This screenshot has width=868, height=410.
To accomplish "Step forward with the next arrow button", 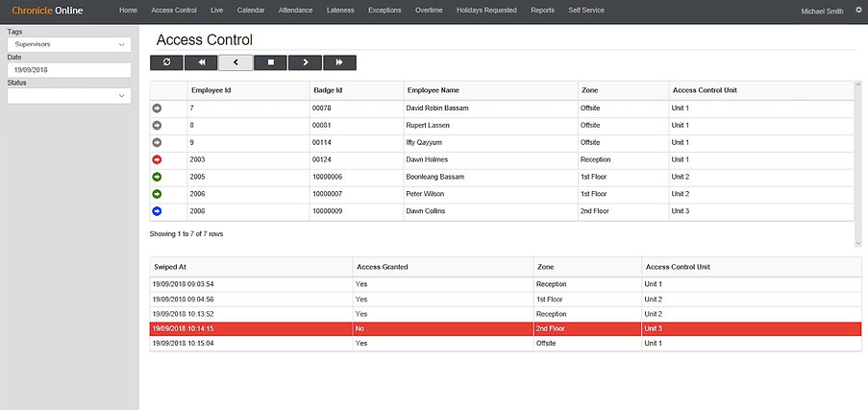I will [x=305, y=62].
